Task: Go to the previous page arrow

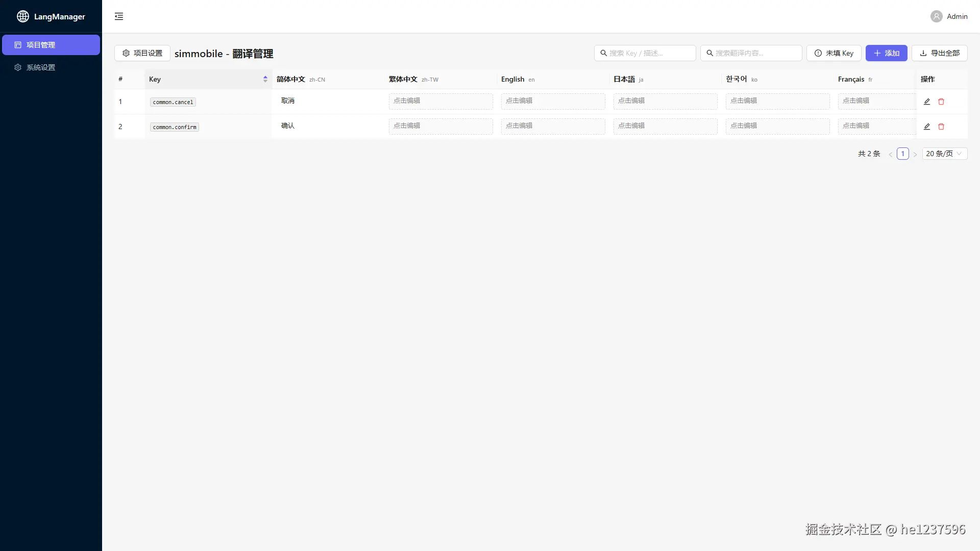Action: click(x=890, y=154)
